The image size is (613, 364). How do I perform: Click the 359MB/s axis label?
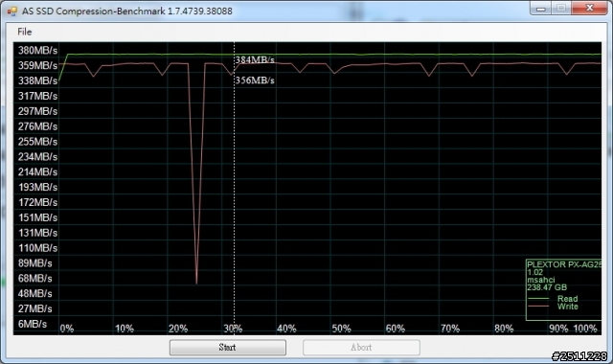click(x=37, y=66)
